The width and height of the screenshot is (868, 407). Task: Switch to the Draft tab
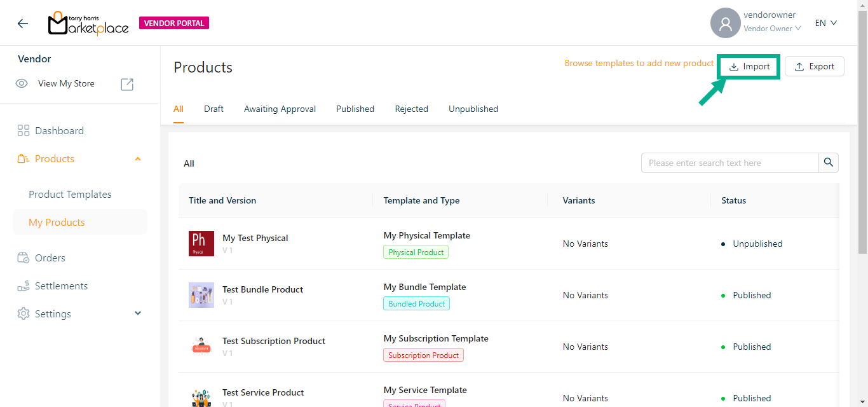click(214, 109)
